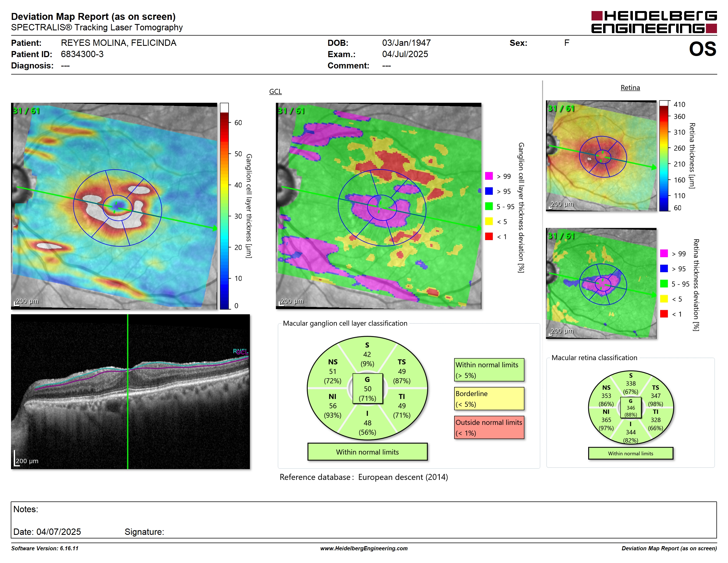Click green 5 - 95 swatch in Retina legend
The height and width of the screenshot is (563, 728).
click(x=664, y=283)
